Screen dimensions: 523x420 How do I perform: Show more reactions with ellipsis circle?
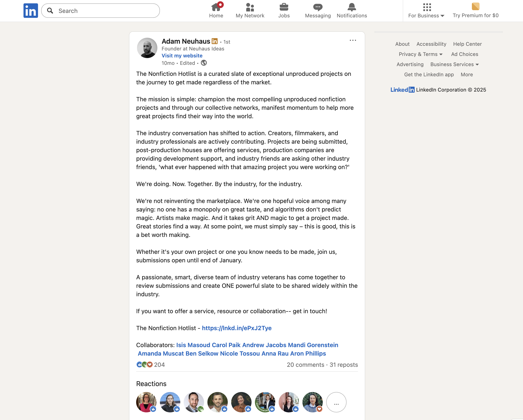336,402
